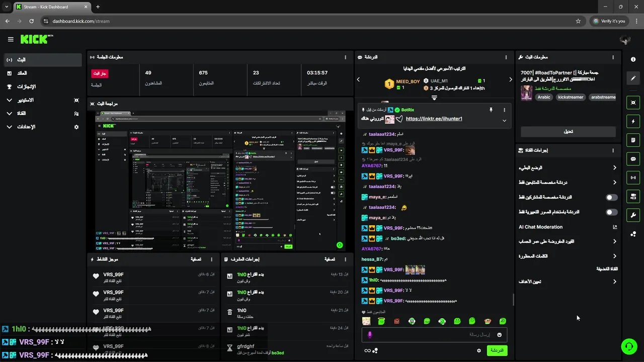Expand banned words row (الكلمات المحظورة)
Image resolution: width=644 pixels, height=362 pixels.
click(x=568, y=256)
